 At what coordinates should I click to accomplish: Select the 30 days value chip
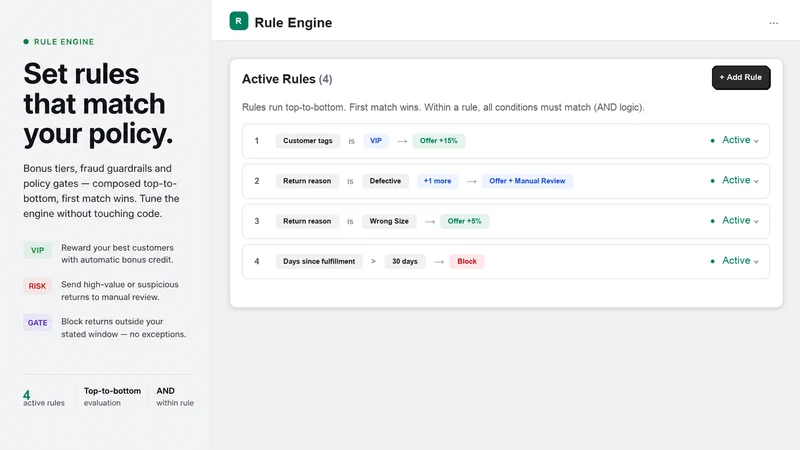[405, 262]
